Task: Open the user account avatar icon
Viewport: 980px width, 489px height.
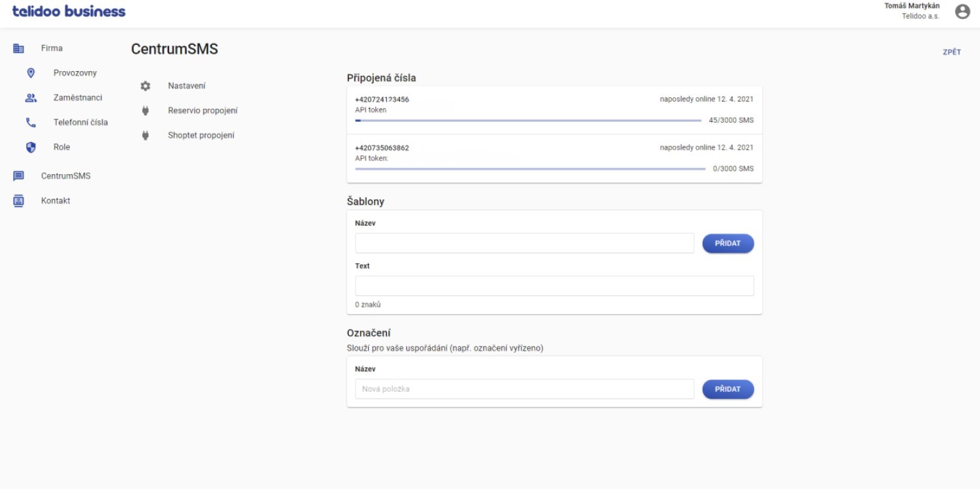Action: tap(961, 12)
